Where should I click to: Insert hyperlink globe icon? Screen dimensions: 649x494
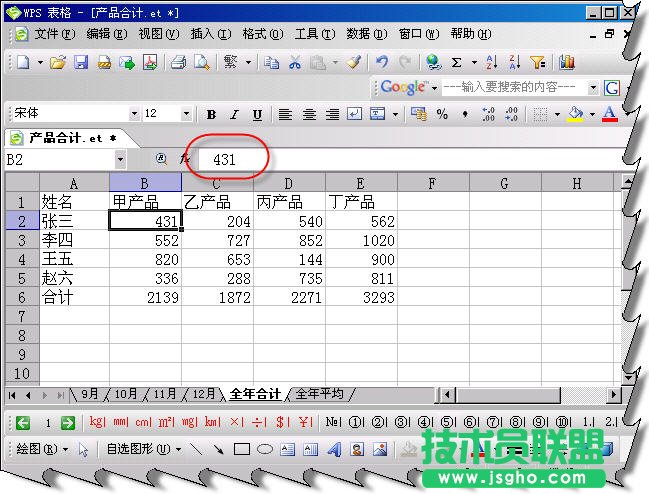point(433,62)
